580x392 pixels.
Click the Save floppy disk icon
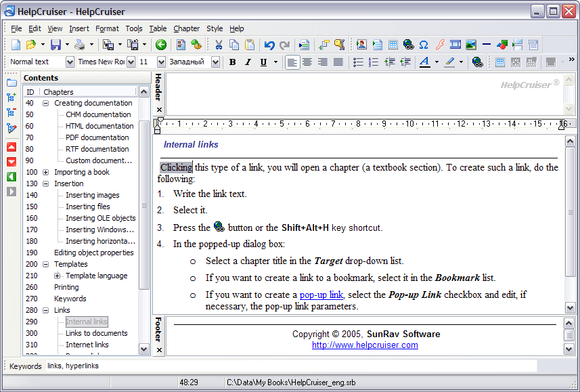coord(55,45)
